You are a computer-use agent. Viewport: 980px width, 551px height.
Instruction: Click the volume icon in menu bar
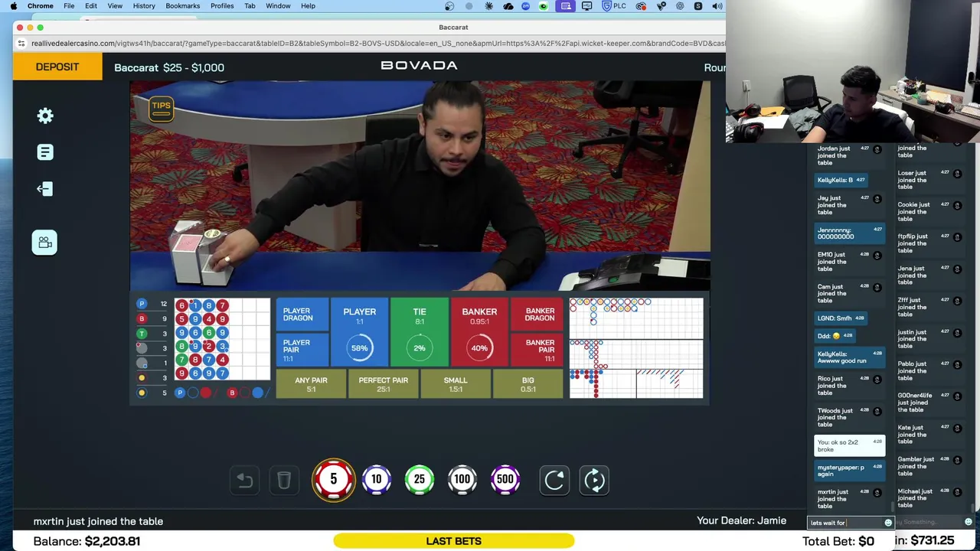click(717, 6)
